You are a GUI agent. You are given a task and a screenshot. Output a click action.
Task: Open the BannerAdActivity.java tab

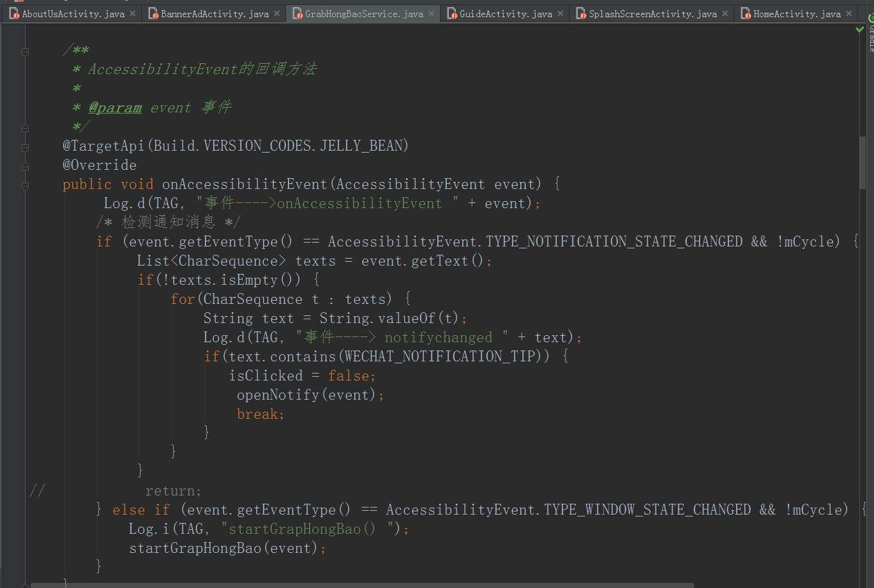[215, 13]
